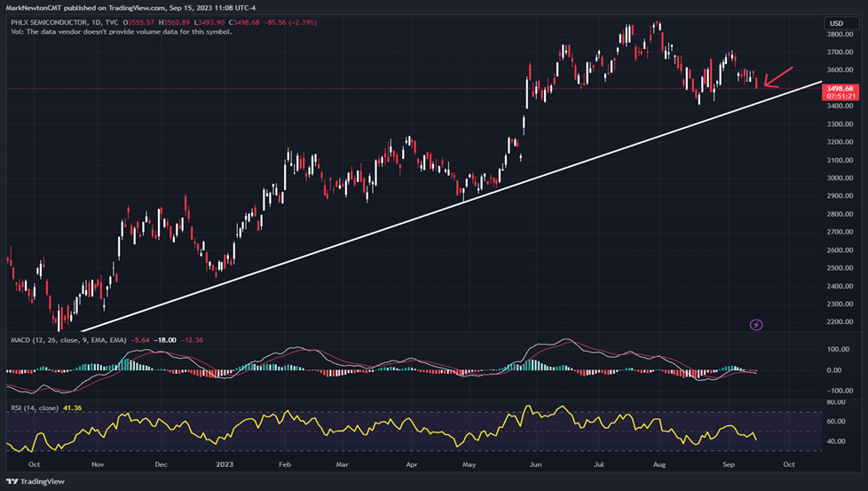Click the 2600.00 price axis label
The width and height of the screenshot is (868, 491).
(840, 250)
